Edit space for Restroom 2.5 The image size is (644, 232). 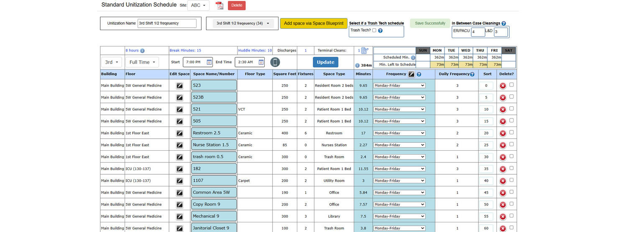click(179, 133)
